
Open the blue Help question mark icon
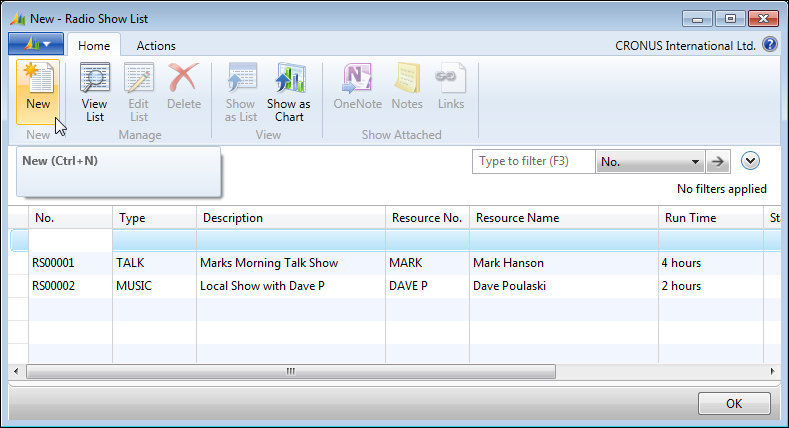(769, 45)
